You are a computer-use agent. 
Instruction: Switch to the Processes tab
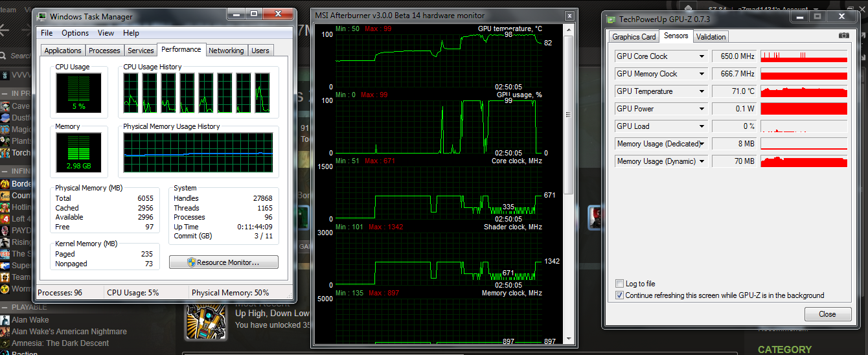click(104, 51)
